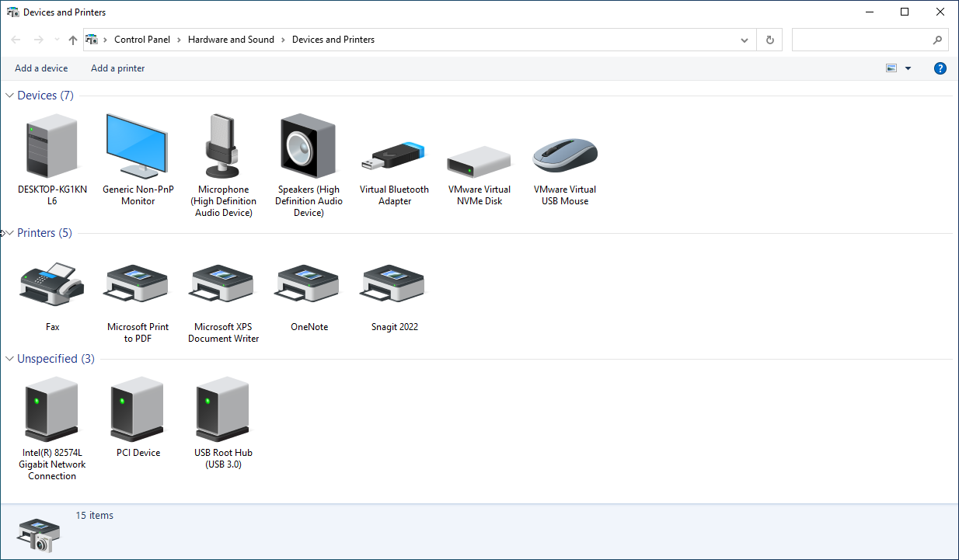Collapse the Unspecified group
This screenshot has width=959, height=560.
point(10,359)
